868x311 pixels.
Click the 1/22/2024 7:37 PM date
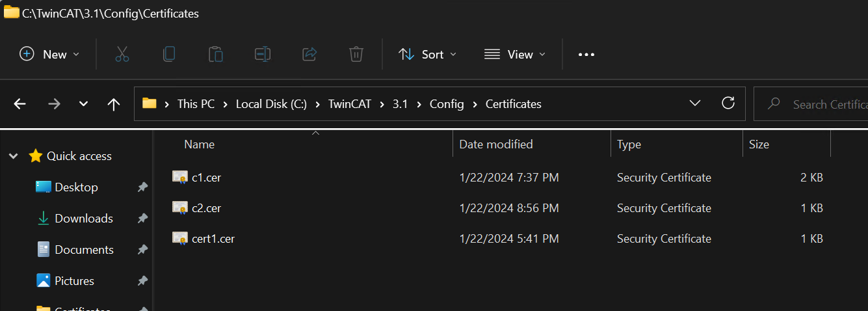509,177
